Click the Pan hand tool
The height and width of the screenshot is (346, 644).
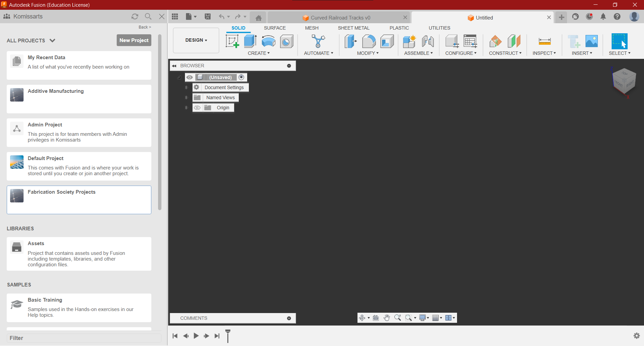pos(387,318)
